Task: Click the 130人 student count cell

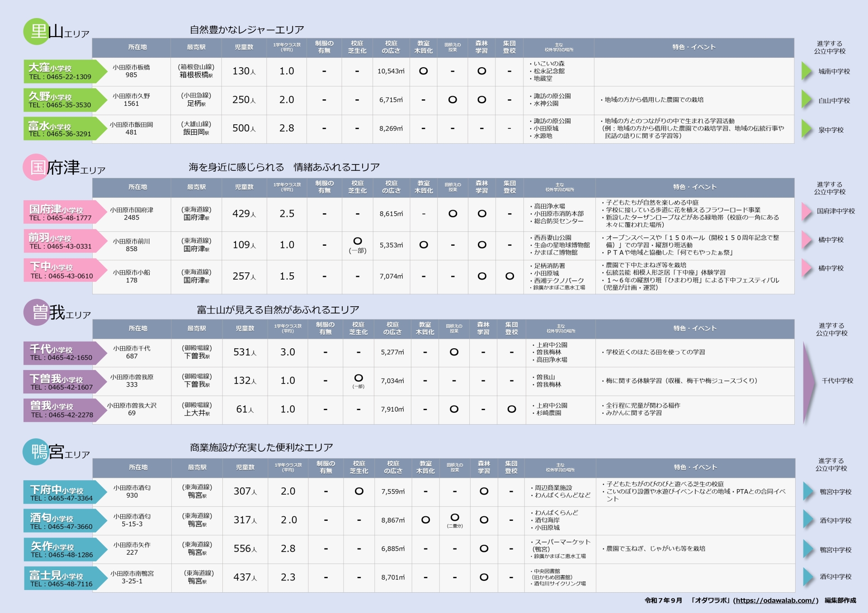Action: [244, 71]
